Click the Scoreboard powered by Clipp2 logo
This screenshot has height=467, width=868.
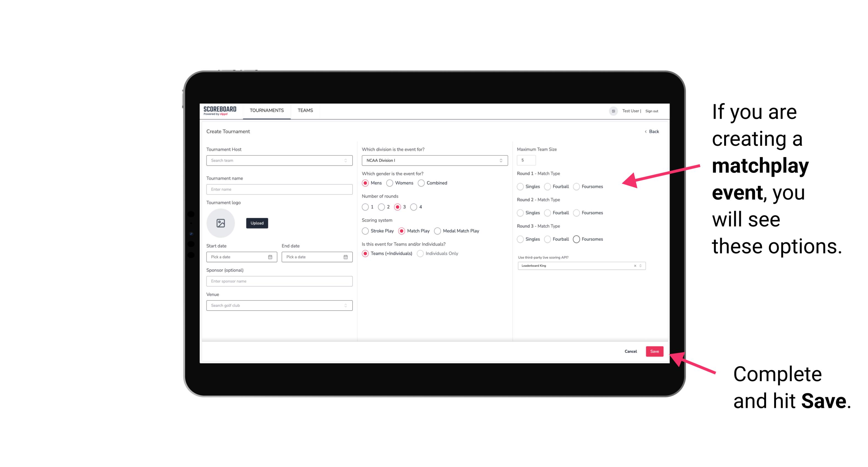[220, 111]
